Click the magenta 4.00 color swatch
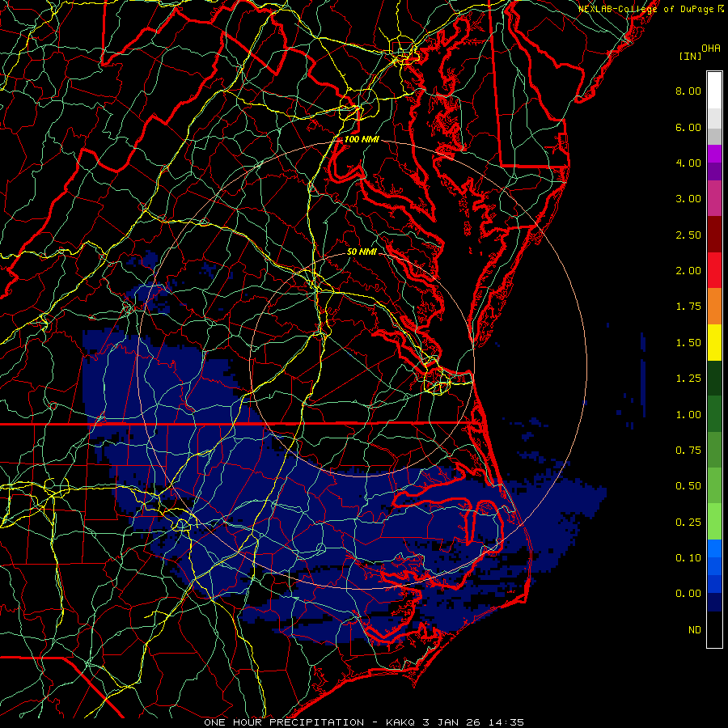Image resolution: width=728 pixels, height=728 pixels. [x=714, y=154]
